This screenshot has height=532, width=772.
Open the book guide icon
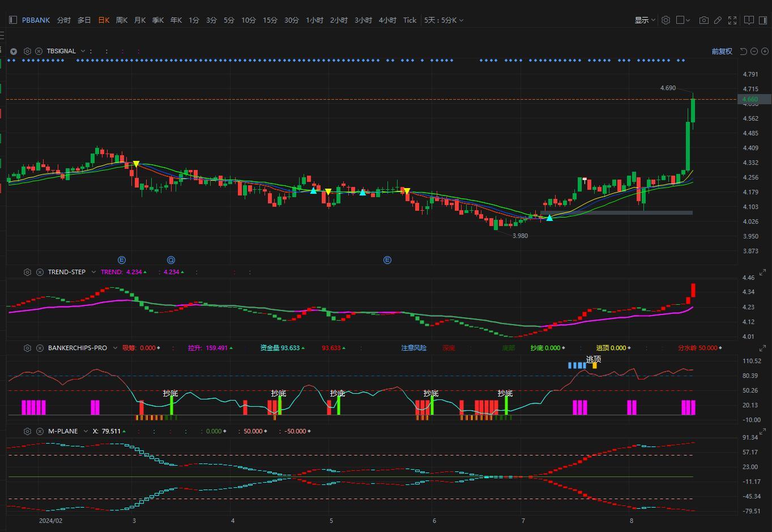click(748, 20)
